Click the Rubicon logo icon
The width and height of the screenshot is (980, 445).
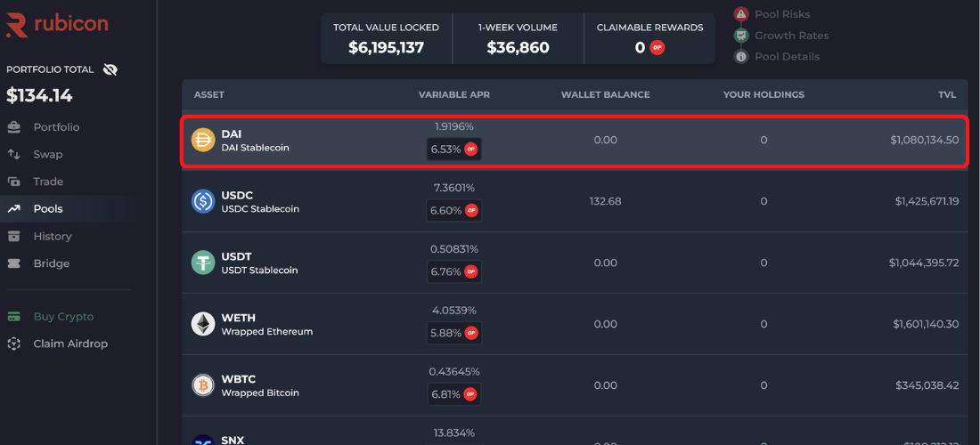click(17, 25)
